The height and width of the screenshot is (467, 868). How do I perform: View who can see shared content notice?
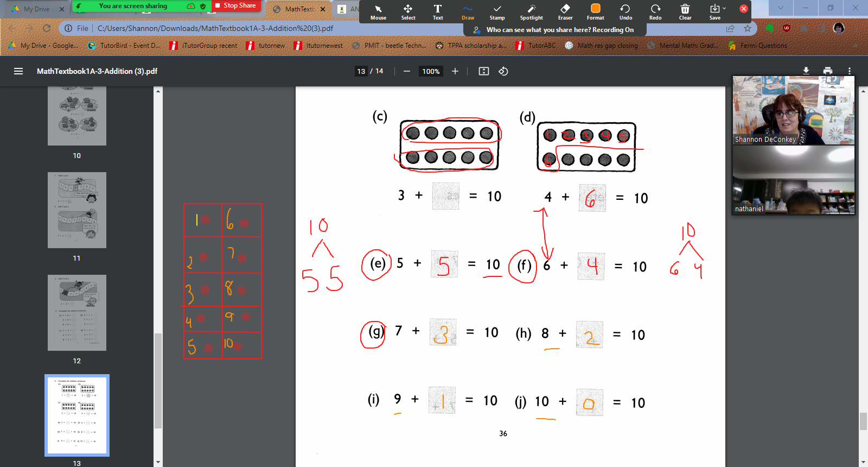coord(554,30)
